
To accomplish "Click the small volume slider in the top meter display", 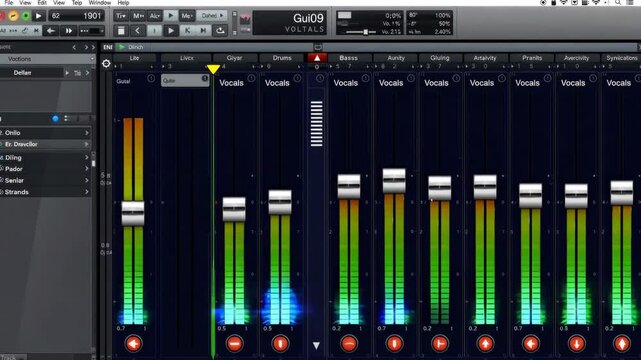I will click(365, 31).
